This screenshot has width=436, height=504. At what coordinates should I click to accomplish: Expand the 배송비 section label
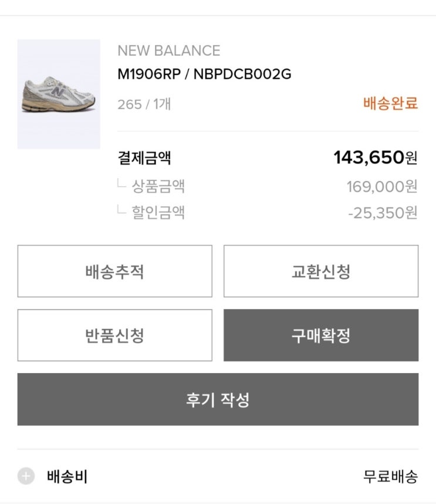click(67, 476)
